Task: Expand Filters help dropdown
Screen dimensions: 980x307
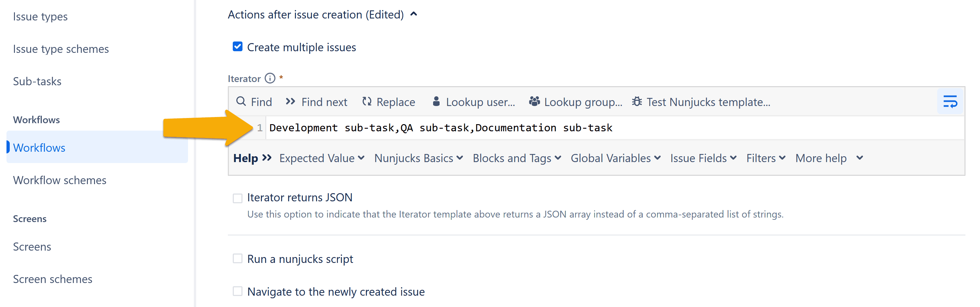Action: point(765,158)
